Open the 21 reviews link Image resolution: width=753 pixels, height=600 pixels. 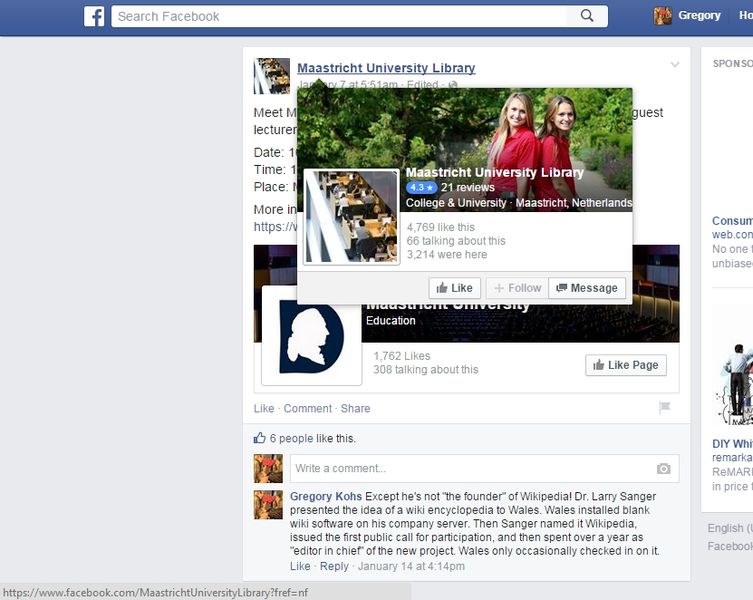(468, 187)
